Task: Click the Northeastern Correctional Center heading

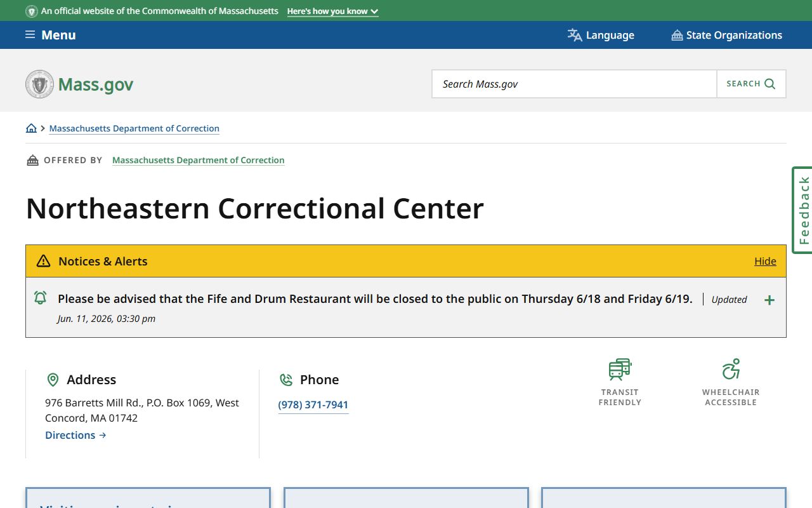Action: 255,208
